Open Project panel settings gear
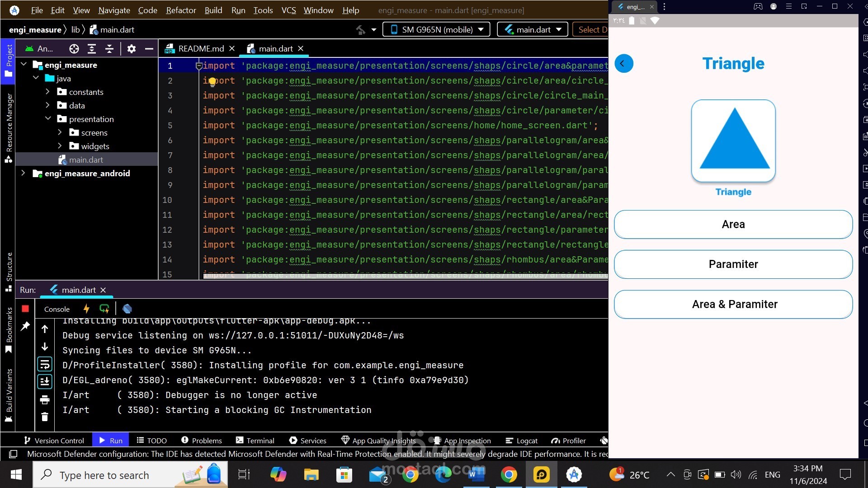Viewport: 868px width, 488px height. (131, 49)
